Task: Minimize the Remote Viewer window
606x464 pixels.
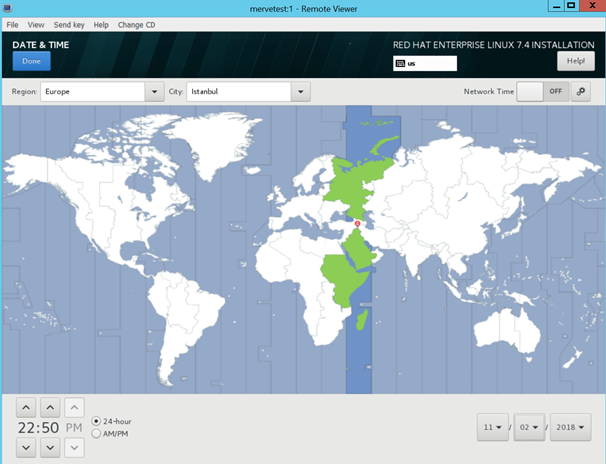Action: tap(557, 6)
